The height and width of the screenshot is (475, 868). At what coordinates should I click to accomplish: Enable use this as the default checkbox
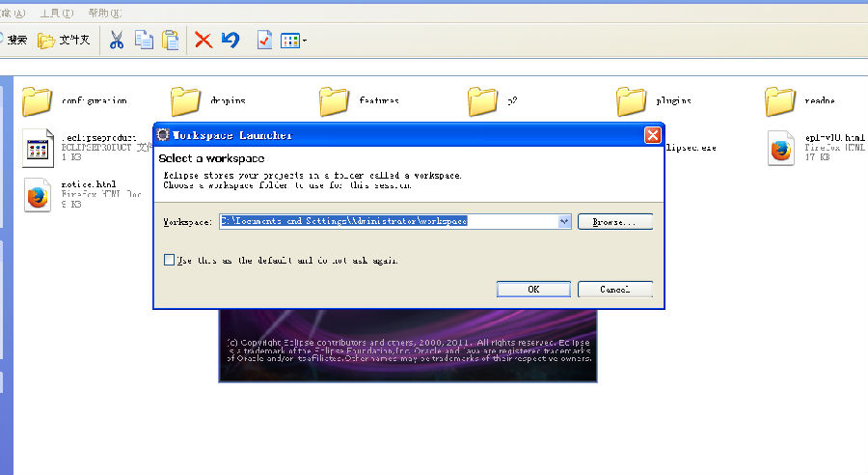[170, 260]
